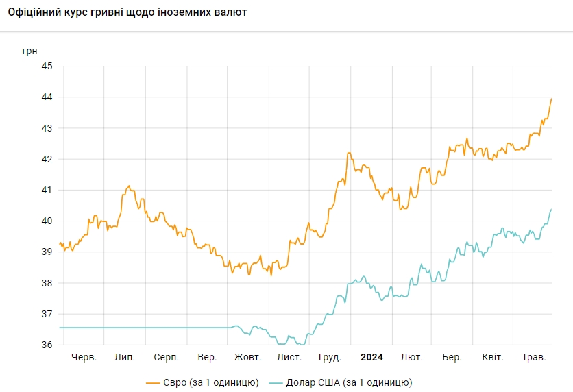Click the Лист. month label
Image resolution: width=573 pixels, height=392 pixels.
[289, 357]
